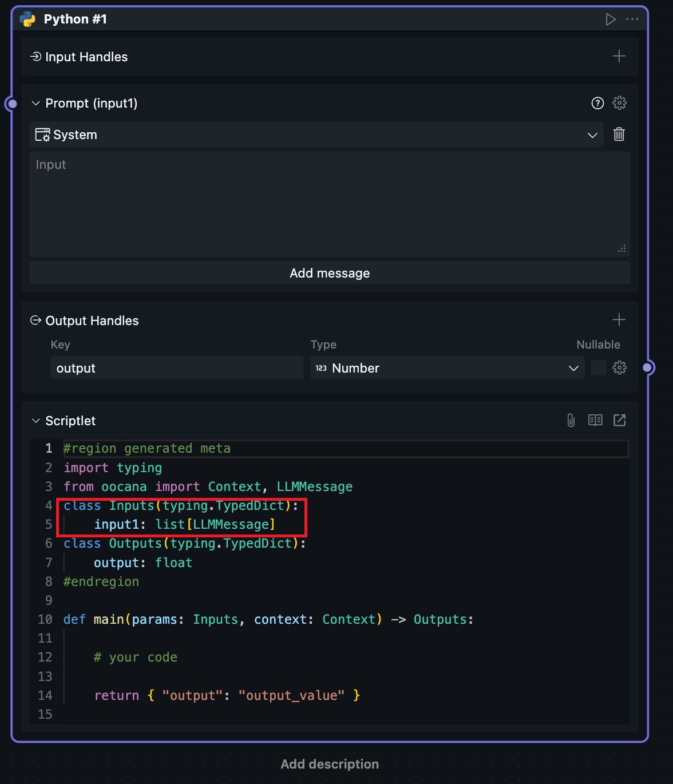Click the prompt Input text area

[x=330, y=204]
